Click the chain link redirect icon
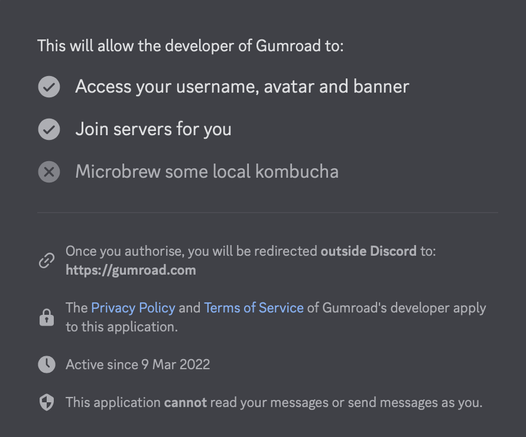This screenshot has width=526, height=437. 47,261
